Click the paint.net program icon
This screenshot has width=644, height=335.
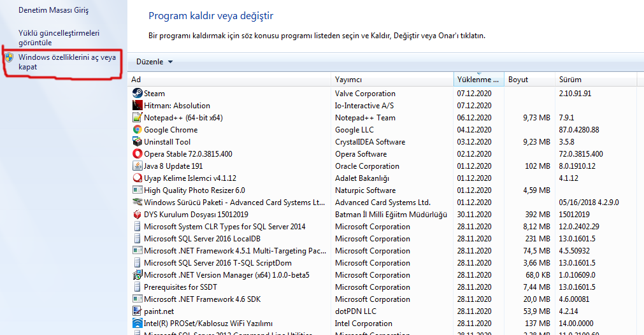(x=137, y=311)
